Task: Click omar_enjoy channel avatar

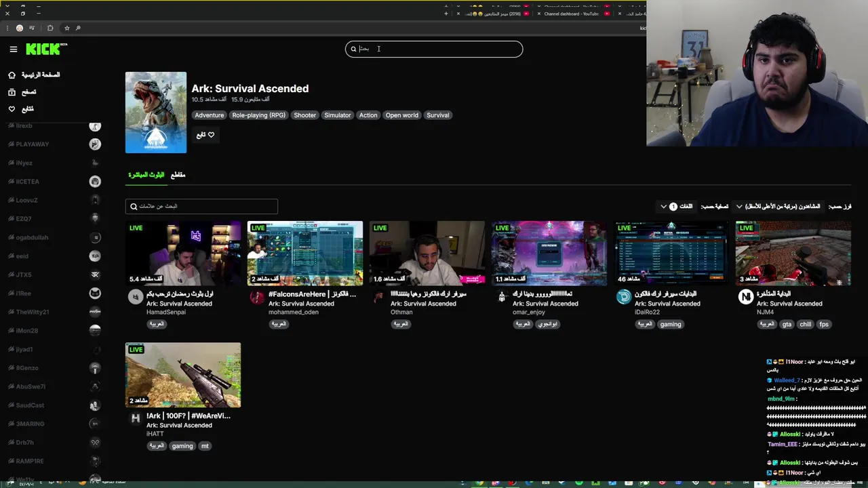Action: click(x=502, y=297)
